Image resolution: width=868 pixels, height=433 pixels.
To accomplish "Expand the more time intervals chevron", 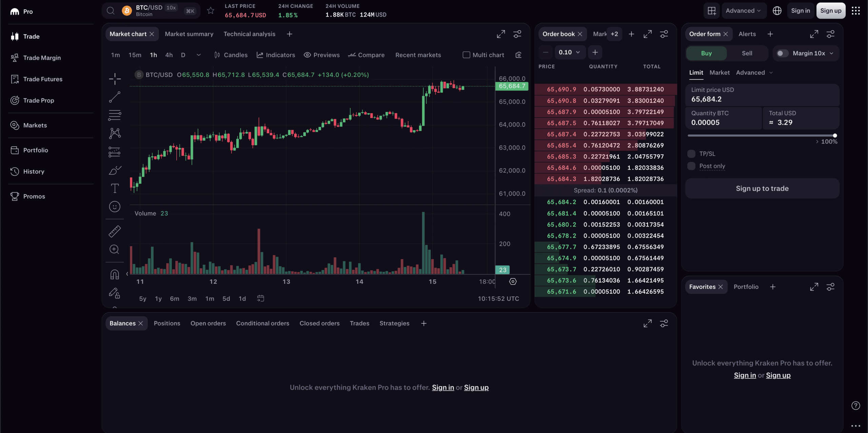I will (199, 55).
